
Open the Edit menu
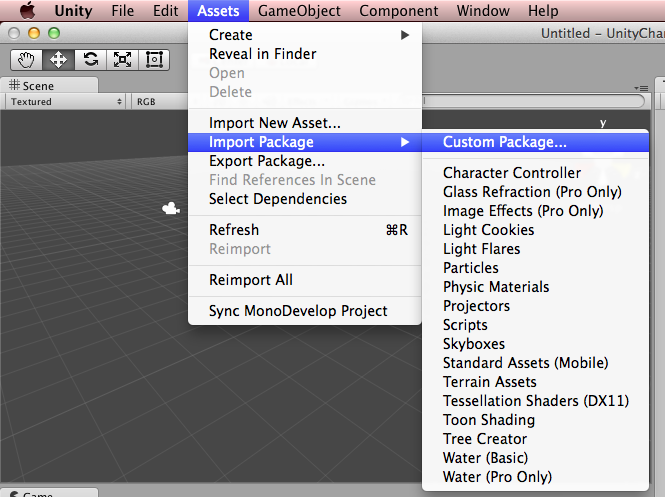[165, 11]
